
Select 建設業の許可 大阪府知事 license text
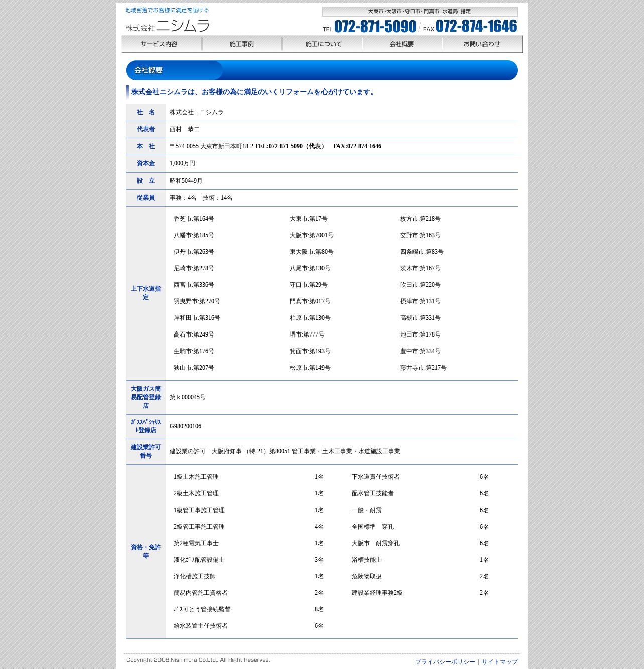[x=285, y=451]
